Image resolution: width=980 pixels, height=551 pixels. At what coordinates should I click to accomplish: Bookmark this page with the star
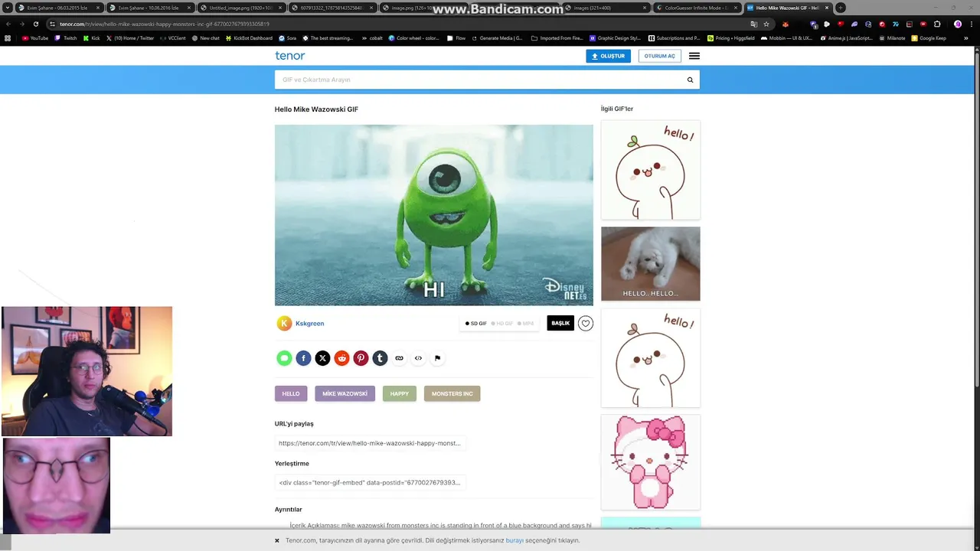[766, 24]
